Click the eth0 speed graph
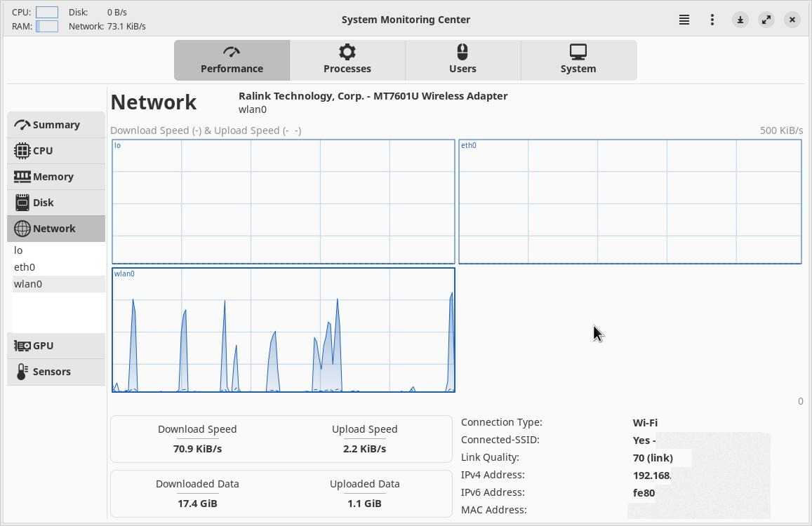This screenshot has width=812, height=526. [x=630, y=202]
